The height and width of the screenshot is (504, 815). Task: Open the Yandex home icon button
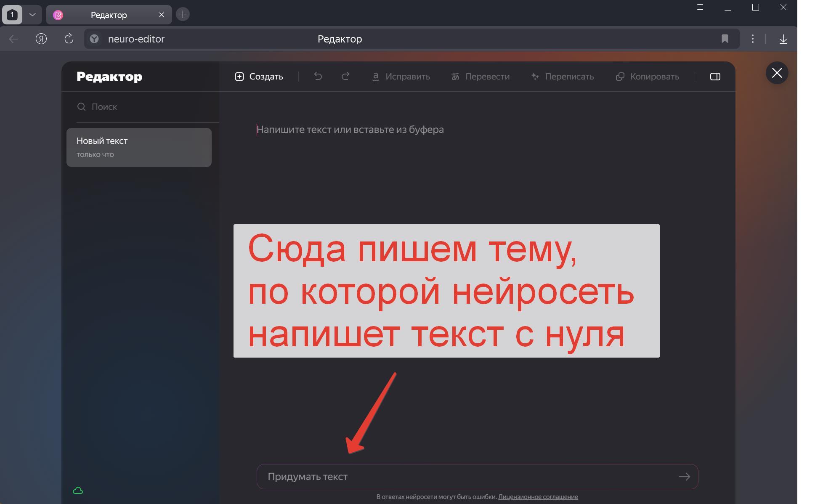[x=41, y=39]
